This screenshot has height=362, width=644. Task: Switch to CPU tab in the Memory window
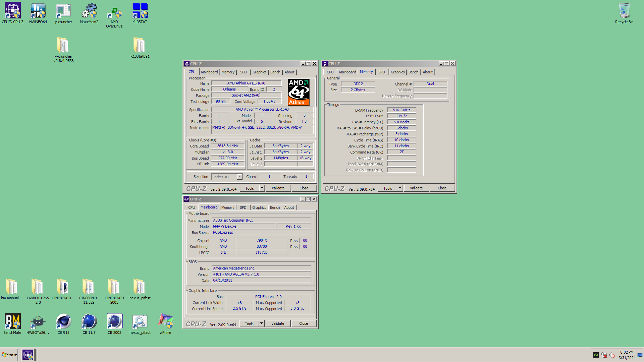(330, 72)
